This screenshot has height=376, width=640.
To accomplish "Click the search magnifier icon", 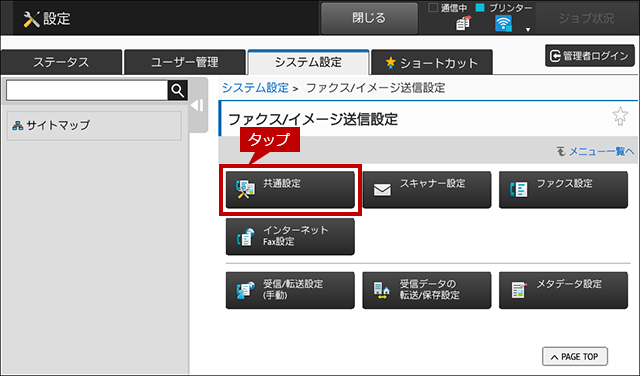I will tap(178, 90).
